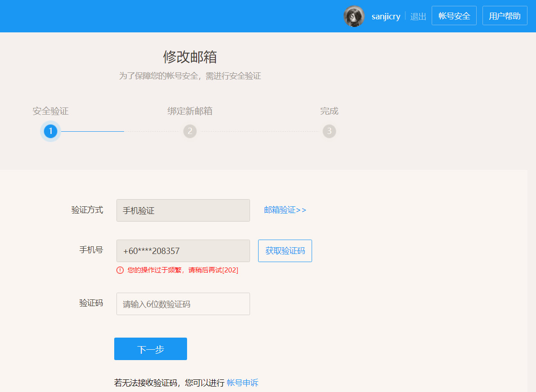Click the sanjicry username text
This screenshot has height=392, width=536.
(386, 16)
